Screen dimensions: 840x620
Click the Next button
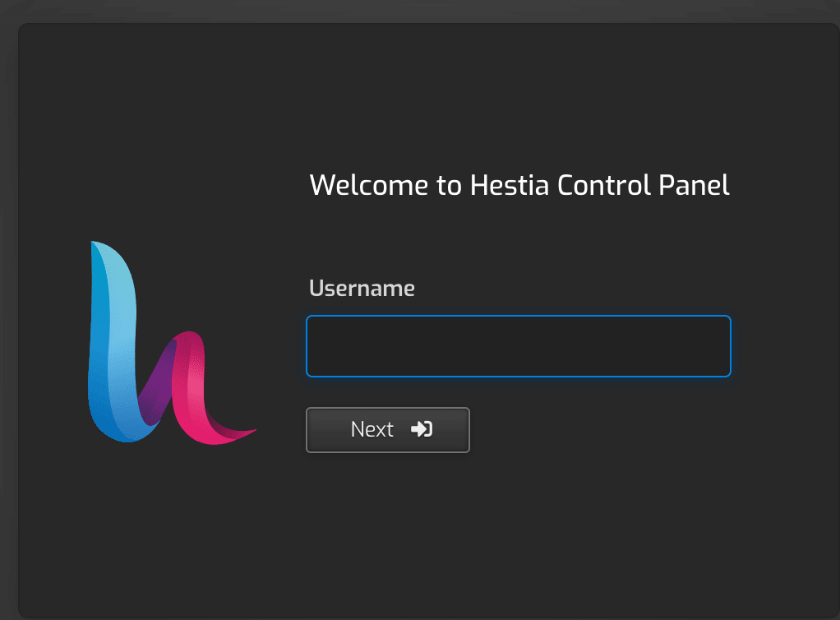coord(387,429)
